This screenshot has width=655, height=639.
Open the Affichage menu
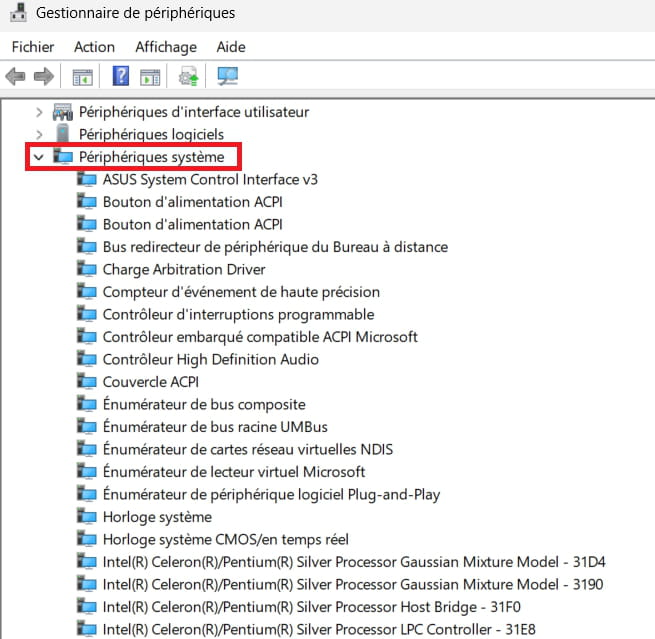[166, 47]
